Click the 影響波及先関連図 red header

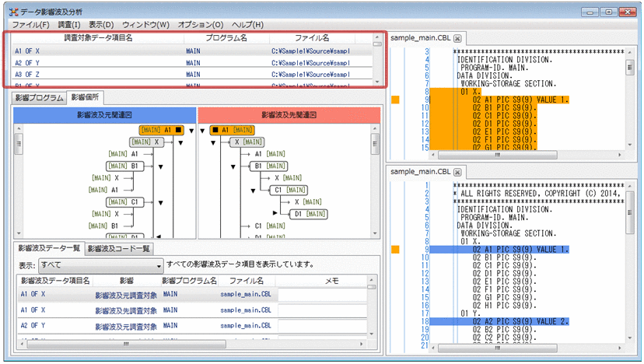click(x=289, y=115)
